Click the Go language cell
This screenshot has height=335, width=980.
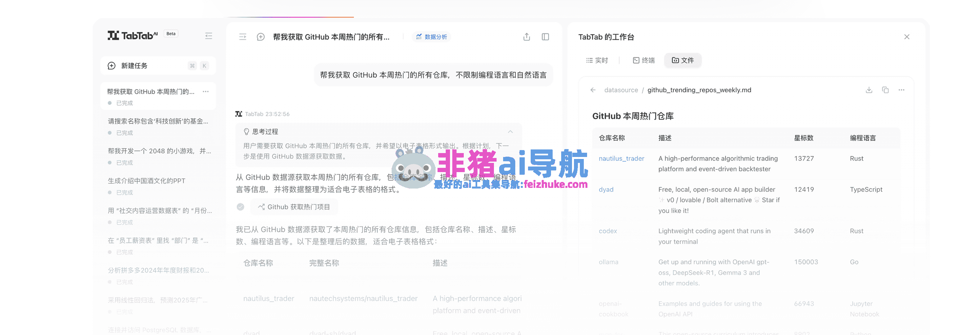(x=854, y=262)
